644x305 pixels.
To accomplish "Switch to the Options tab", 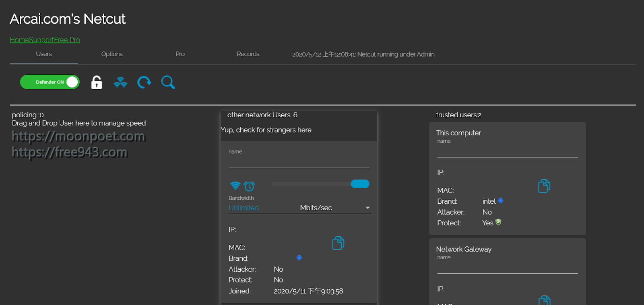I will 112,54.
